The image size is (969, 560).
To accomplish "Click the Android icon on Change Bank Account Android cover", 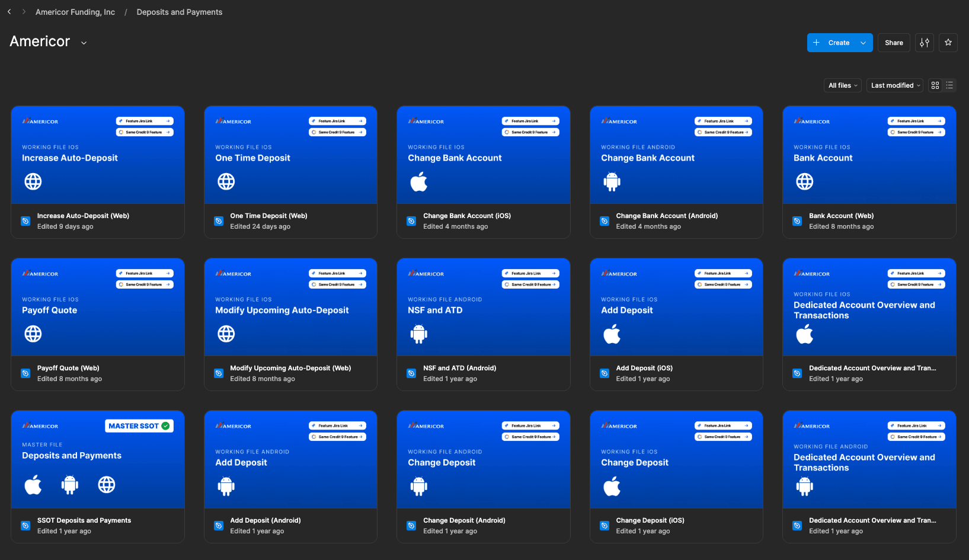I will point(612,181).
